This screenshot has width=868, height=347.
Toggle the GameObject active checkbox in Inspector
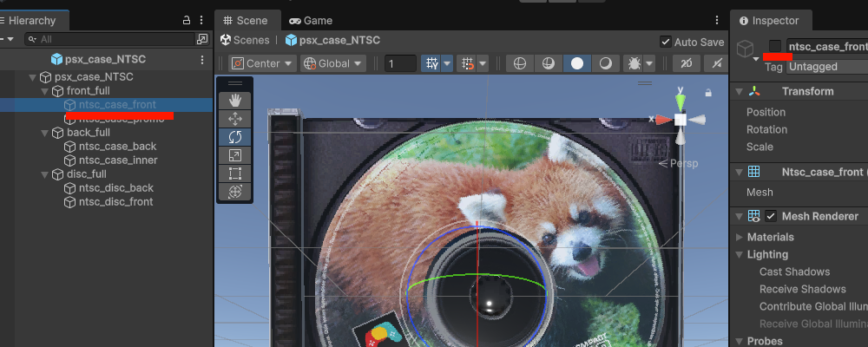(x=775, y=47)
